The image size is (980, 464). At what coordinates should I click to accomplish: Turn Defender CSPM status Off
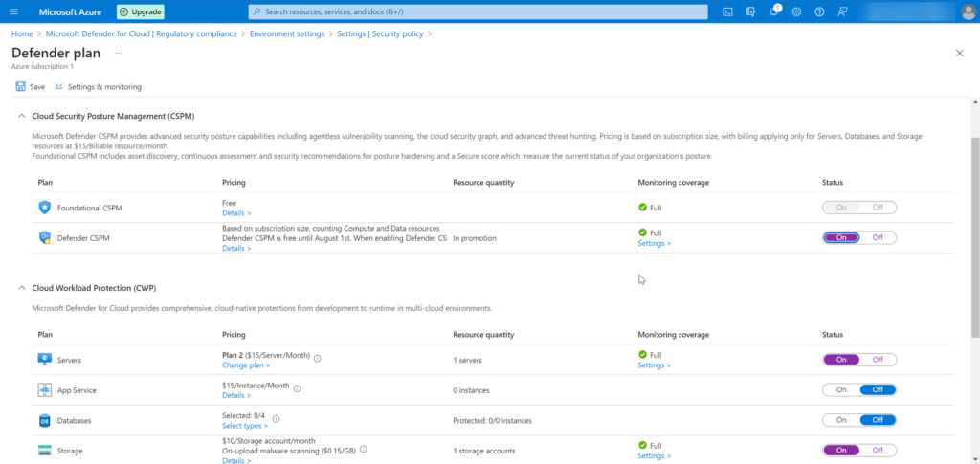878,237
